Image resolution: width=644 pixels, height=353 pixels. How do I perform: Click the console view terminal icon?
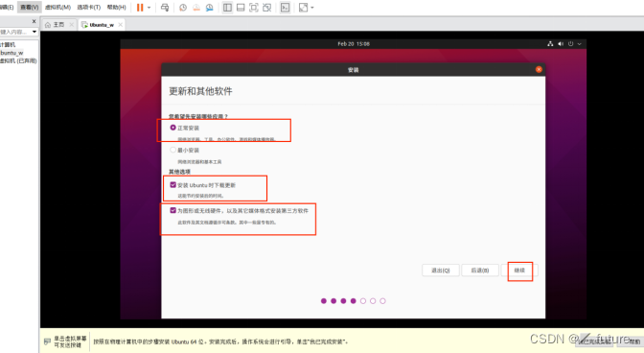[x=285, y=8]
